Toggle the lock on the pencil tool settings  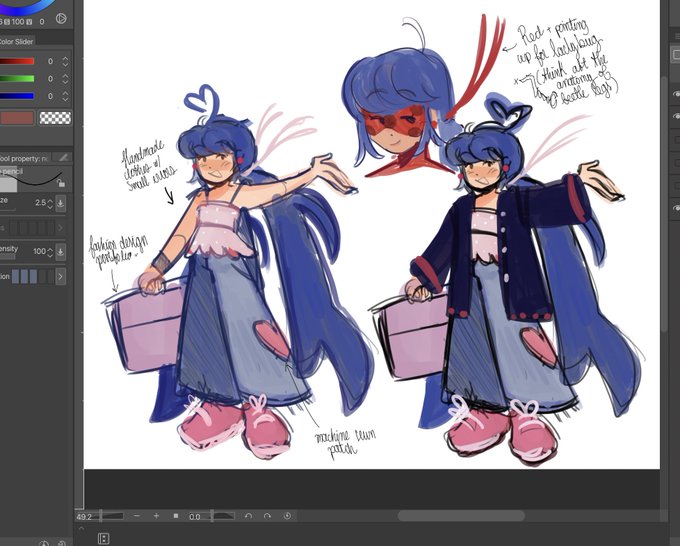[61, 183]
